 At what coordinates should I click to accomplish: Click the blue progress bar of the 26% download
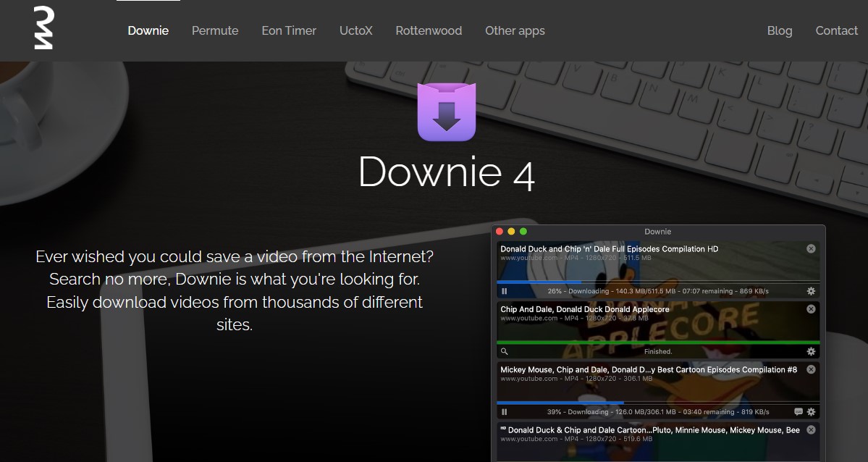coord(539,282)
